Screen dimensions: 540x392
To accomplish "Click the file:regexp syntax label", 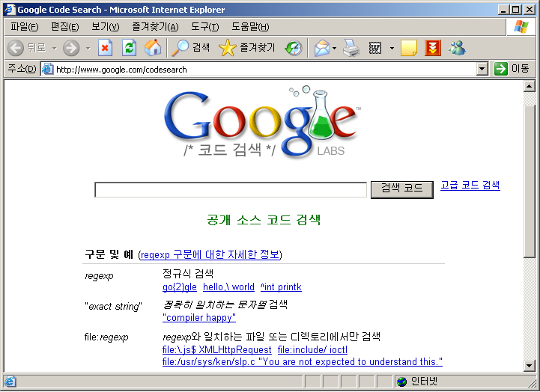I will point(106,337).
